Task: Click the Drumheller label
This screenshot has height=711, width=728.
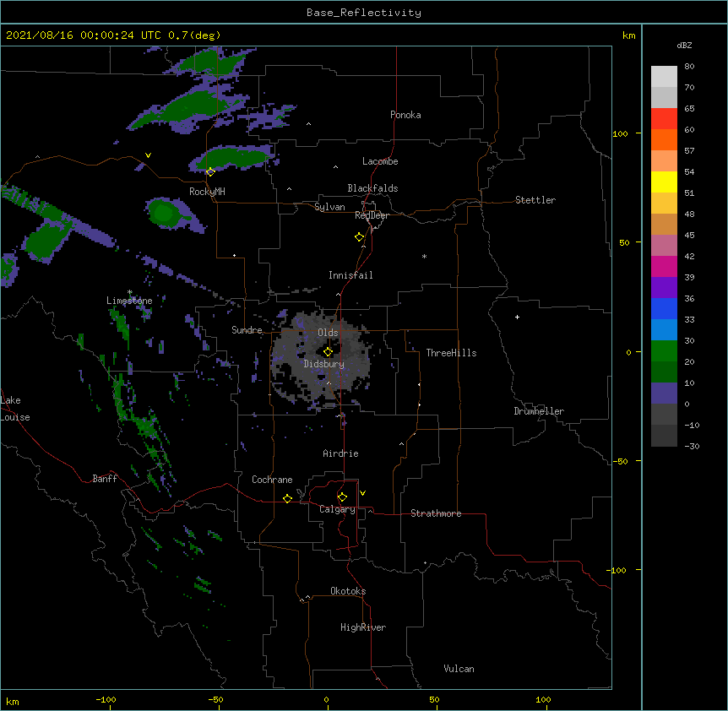Action: pyautogui.click(x=539, y=411)
